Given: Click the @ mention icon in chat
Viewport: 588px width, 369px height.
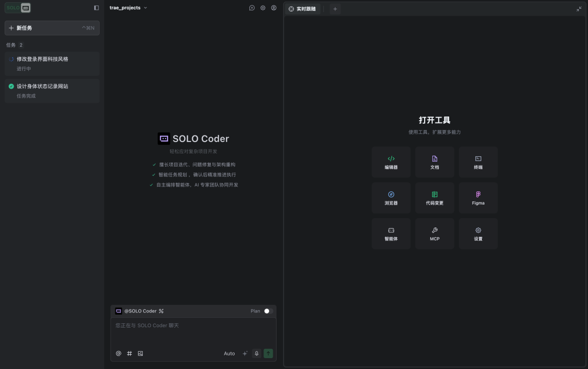Looking at the screenshot, I should click(119, 353).
